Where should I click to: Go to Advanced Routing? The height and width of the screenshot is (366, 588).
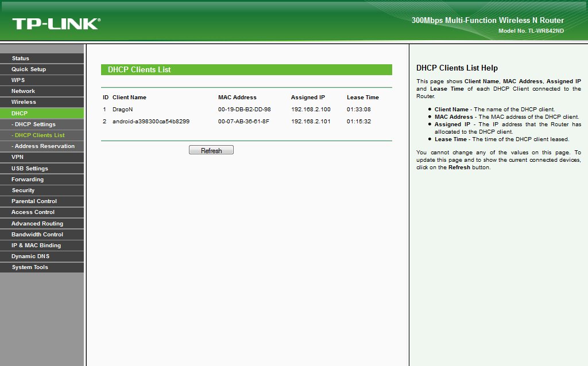[41, 224]
